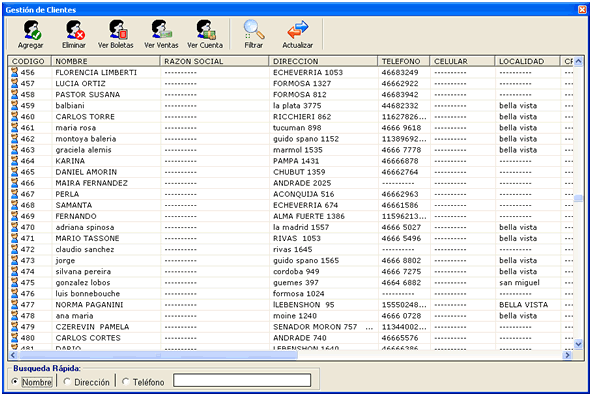Select client icon for row 461

click(x=14, y=127)
